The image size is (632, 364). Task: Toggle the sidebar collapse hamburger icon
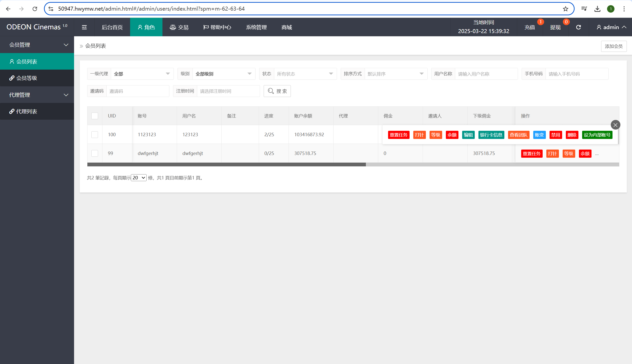(84, 27)
